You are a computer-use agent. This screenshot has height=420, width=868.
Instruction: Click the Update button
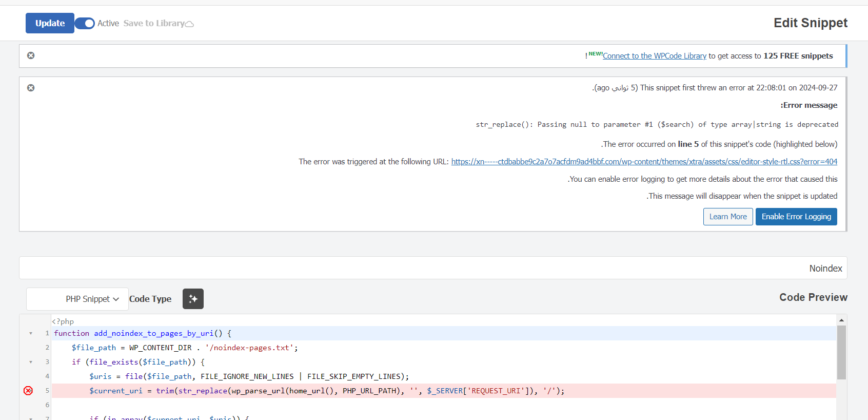point(50,23)
